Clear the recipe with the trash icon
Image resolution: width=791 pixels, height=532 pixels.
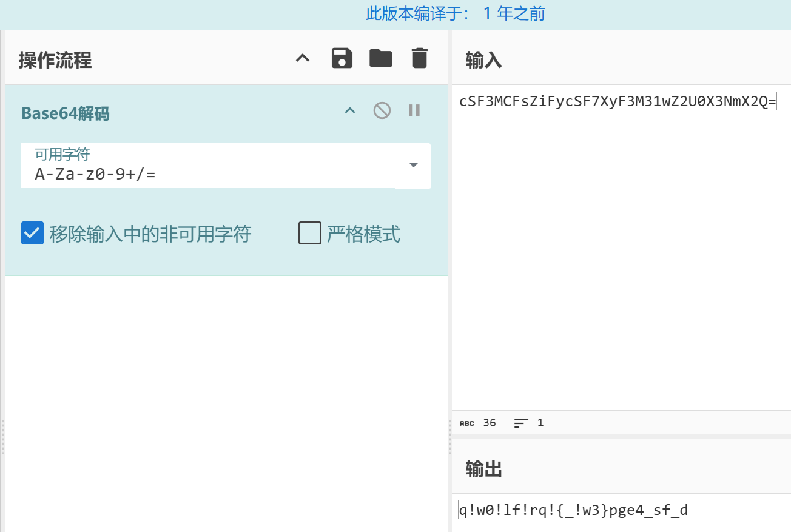pyautogui.click(x=420, y=59)
